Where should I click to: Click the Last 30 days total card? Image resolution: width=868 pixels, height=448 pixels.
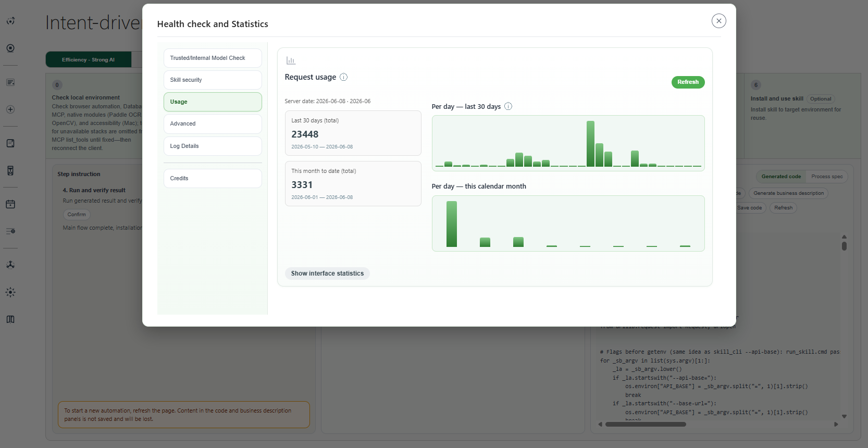[353, 133]
